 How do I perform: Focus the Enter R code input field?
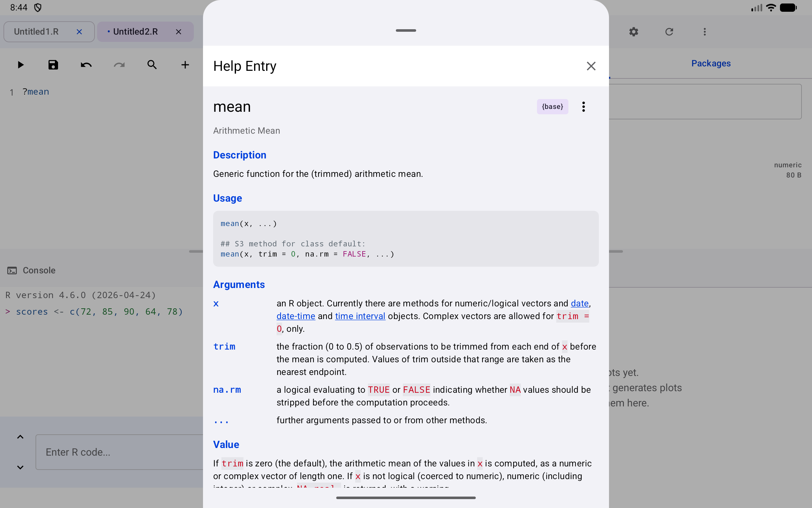120,452
